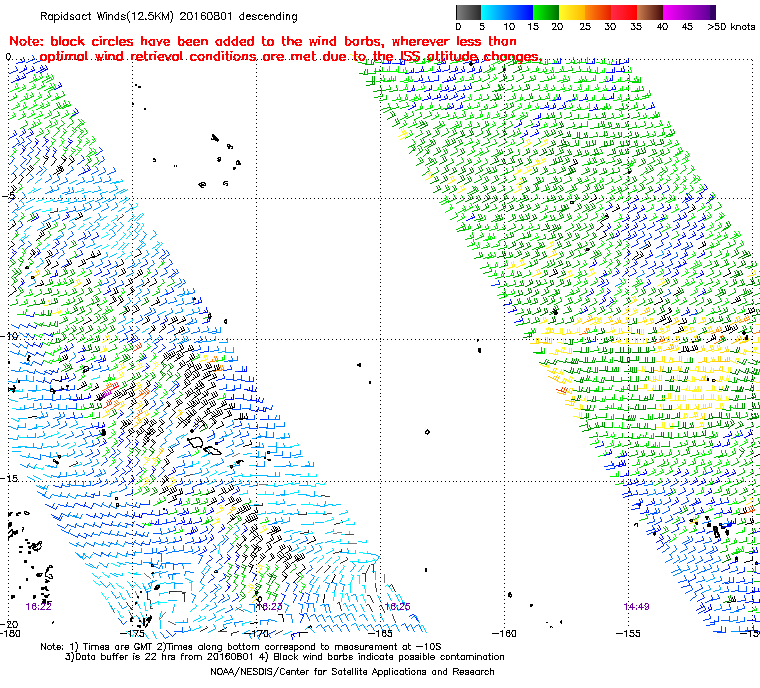Click the 14:49 pass time label
This screenshot has height=688, width=760.
(x=636, y=606)
